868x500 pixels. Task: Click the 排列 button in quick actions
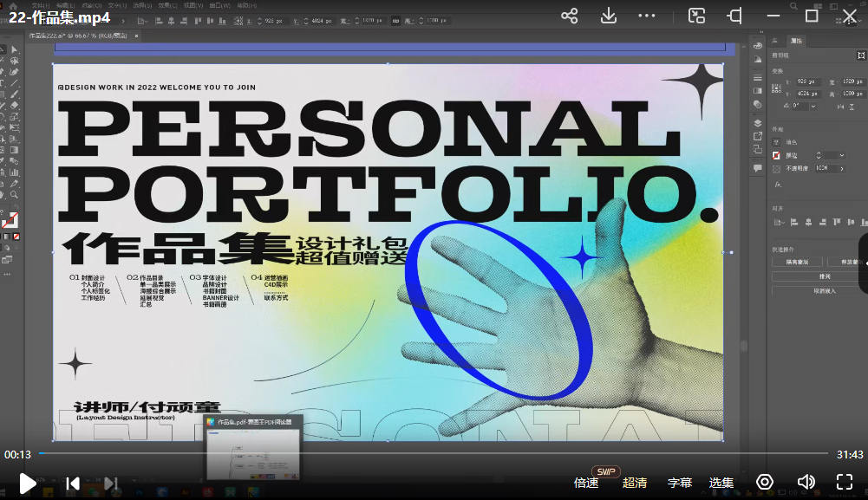[x=813, y=276]
